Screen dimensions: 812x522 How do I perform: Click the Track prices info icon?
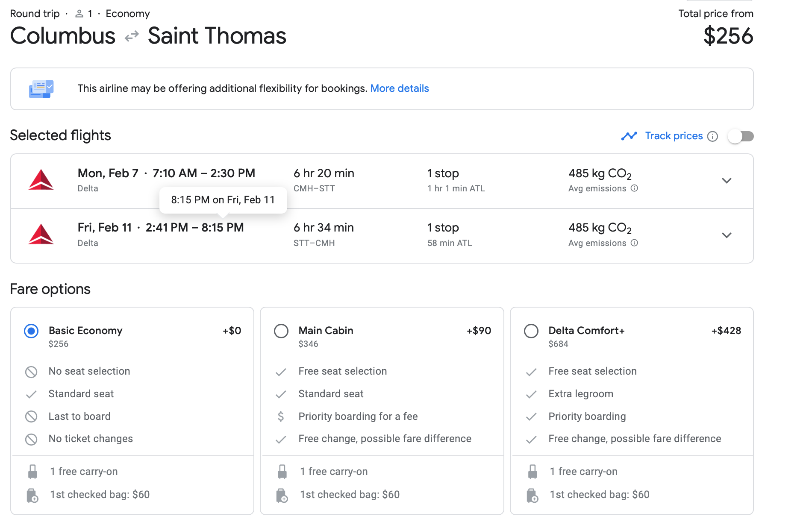click(712, 136)
